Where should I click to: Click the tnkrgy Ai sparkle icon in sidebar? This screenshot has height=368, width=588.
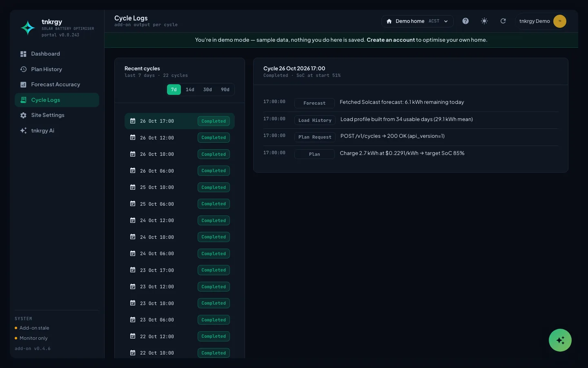coord(23,130)
